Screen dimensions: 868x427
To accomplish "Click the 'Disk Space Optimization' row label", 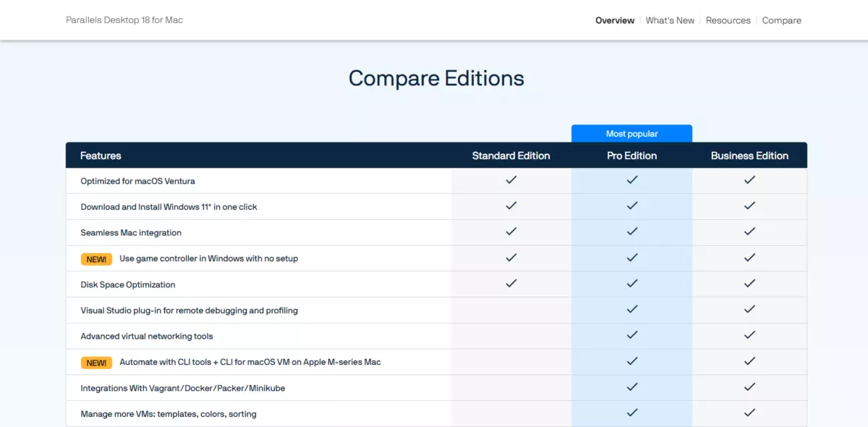I will 128,284.
